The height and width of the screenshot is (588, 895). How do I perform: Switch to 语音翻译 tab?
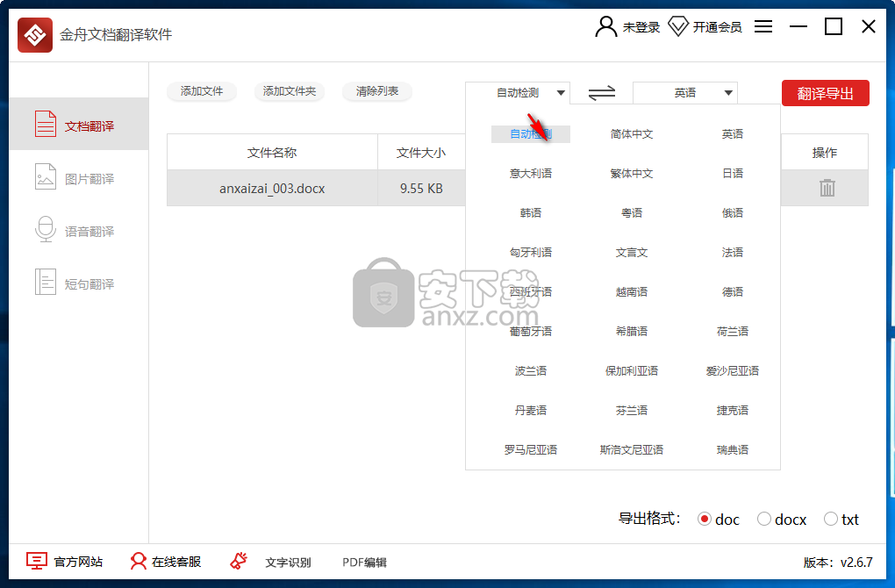pos(79,231)
